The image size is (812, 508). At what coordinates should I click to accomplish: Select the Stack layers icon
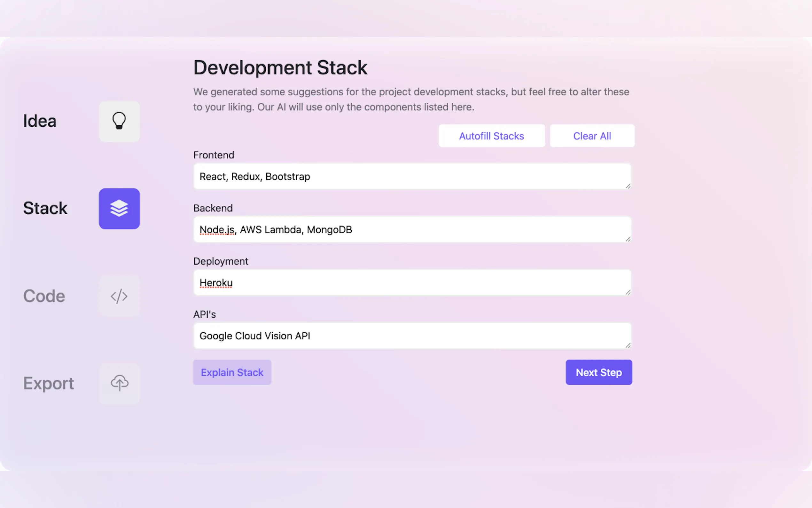[119, 209]
